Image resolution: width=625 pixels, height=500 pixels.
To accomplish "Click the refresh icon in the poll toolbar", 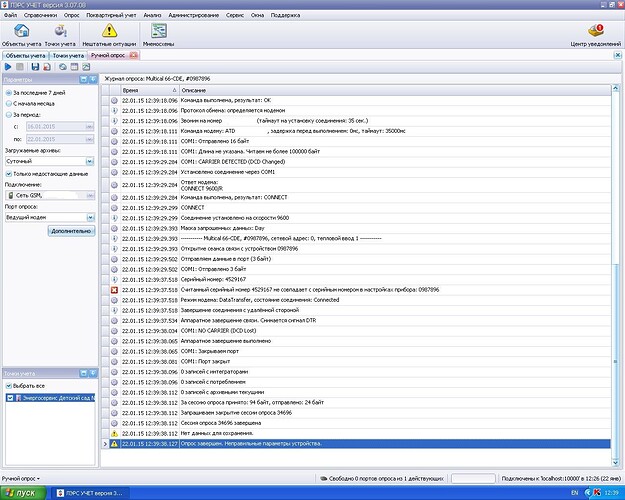I will click(63, 67).
